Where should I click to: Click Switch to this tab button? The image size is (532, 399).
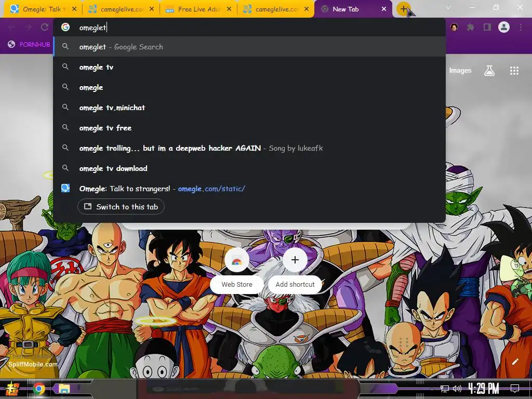point(121,207)
